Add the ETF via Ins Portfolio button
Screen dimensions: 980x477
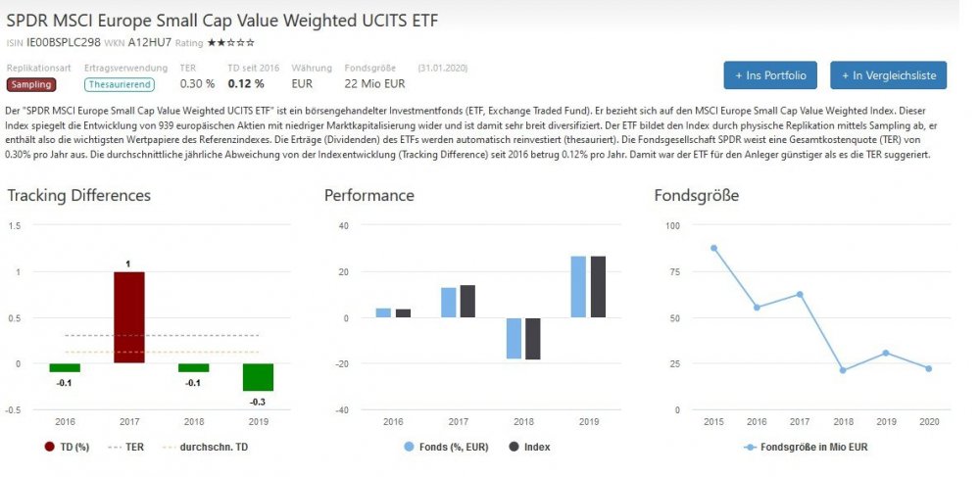point(770,74)
